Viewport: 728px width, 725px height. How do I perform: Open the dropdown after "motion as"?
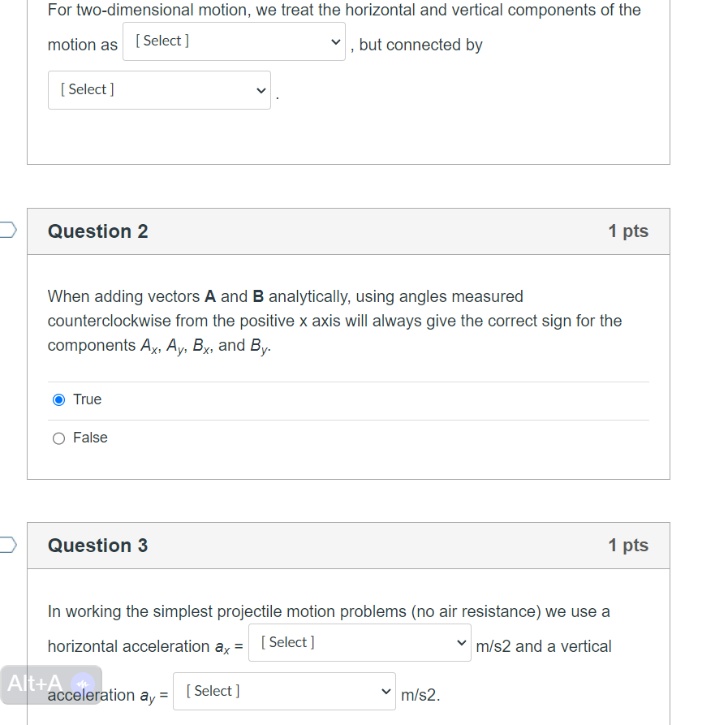(234, 41)
